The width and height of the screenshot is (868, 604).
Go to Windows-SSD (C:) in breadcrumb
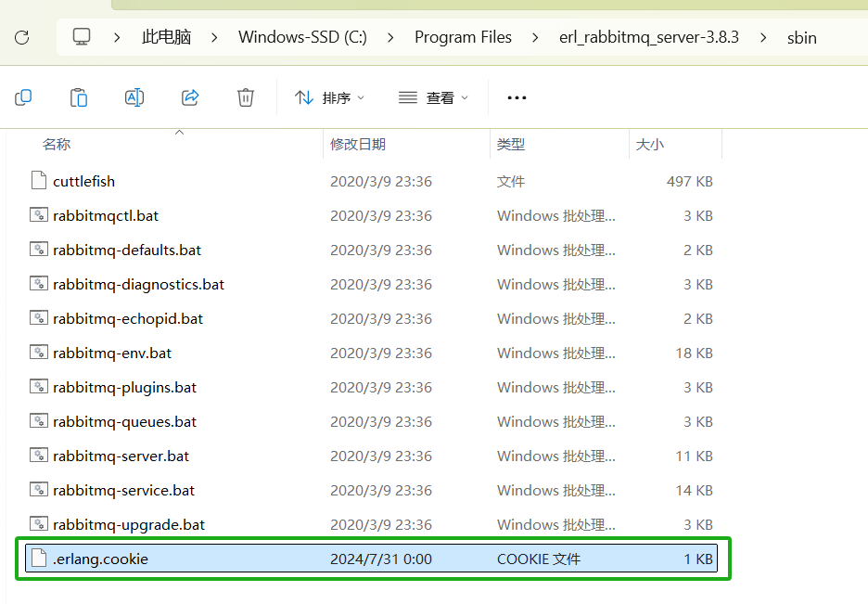303,37
